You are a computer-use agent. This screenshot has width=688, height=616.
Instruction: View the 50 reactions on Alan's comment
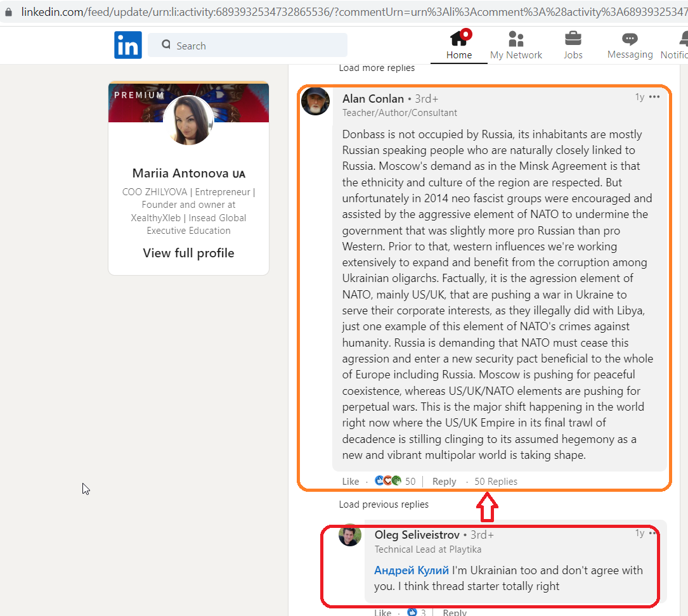point(395,481)
